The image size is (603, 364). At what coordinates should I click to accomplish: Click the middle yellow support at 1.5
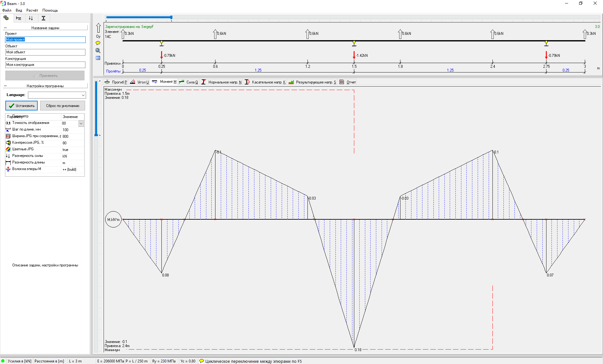354,43
